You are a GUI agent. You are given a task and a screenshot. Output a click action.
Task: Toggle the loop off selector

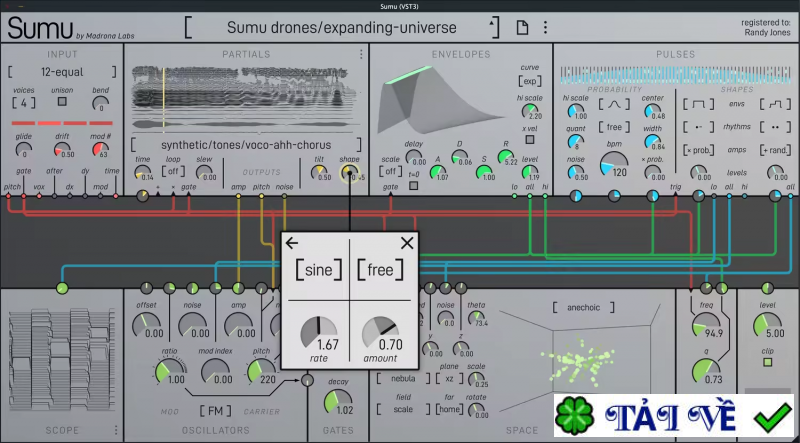(x=173, y=171)
